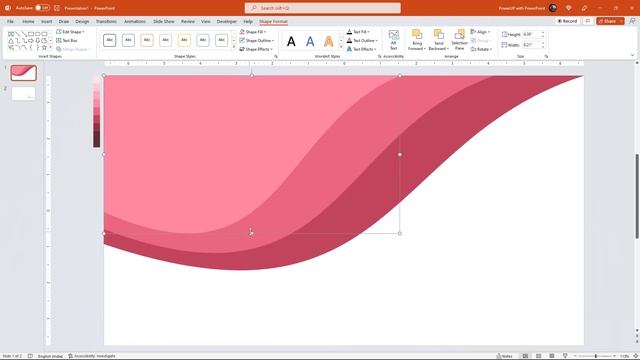Open the Selection Pane
Screen dimensions: 640x360
459,40
